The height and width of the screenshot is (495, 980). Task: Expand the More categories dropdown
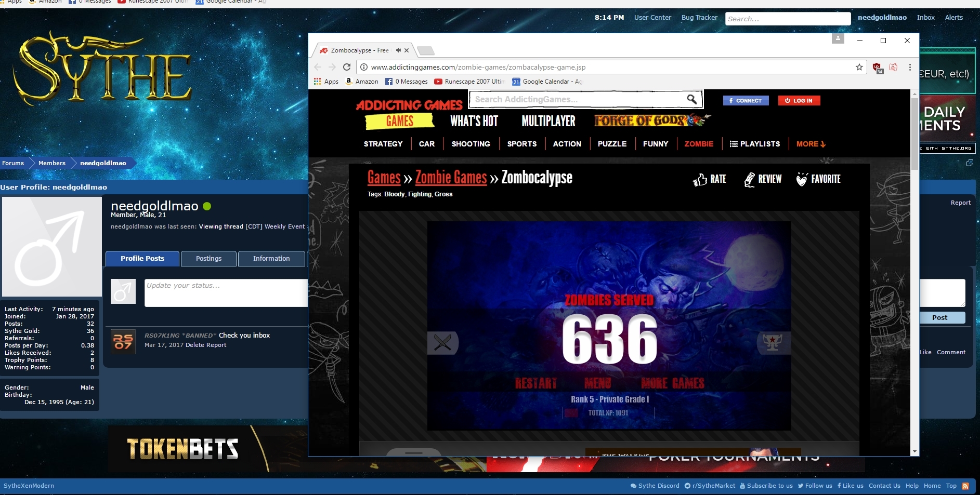point(811,144)
